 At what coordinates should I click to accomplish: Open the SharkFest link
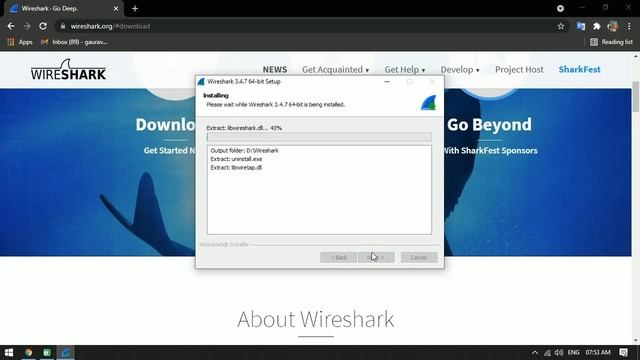[x=580, y=69]
